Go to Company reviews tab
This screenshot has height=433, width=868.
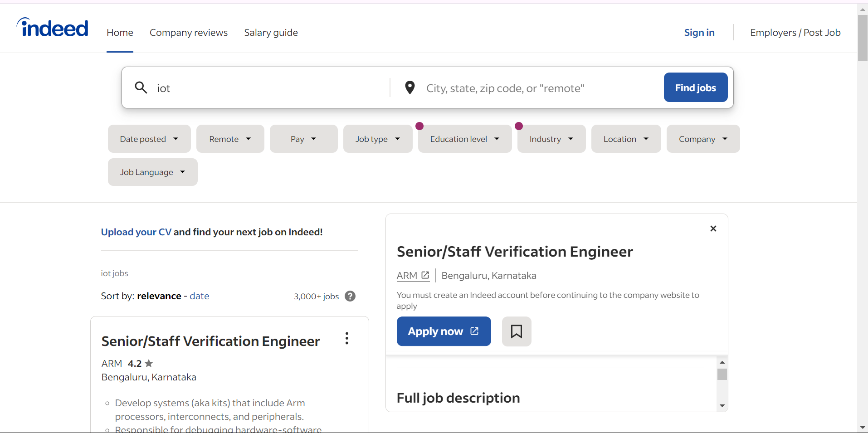189,33
